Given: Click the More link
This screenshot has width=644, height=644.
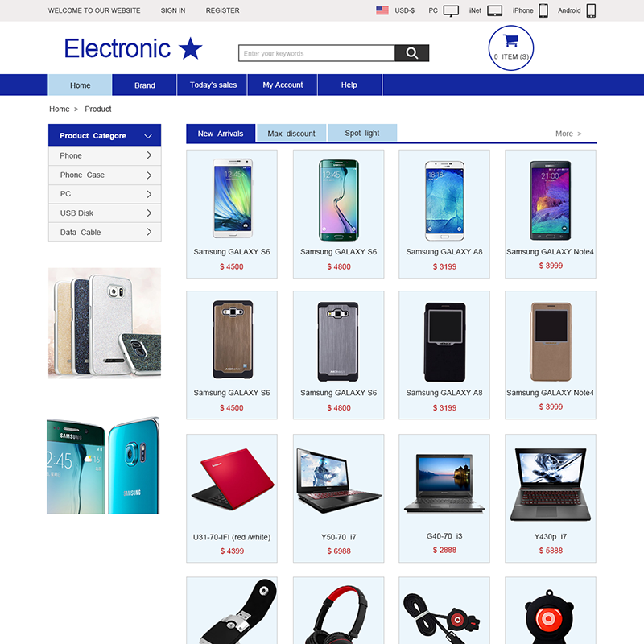Looking at the screenshot, I should click(x=568, y=134).
